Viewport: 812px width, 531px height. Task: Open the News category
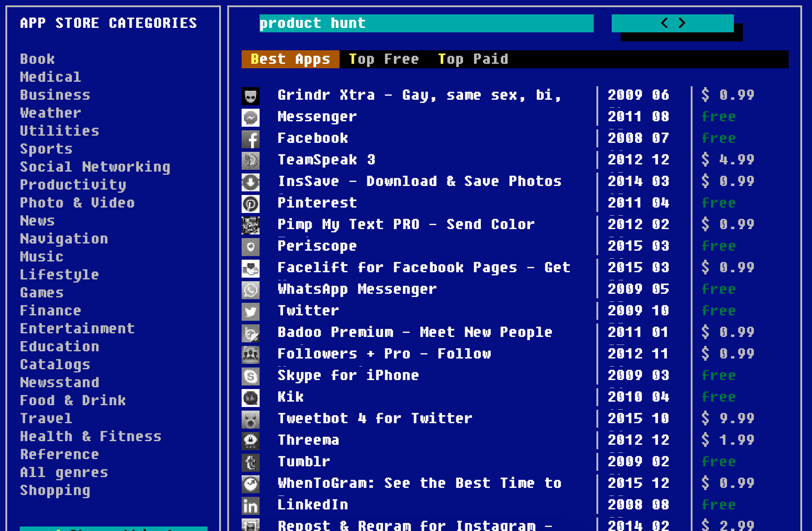coord(37,221)
